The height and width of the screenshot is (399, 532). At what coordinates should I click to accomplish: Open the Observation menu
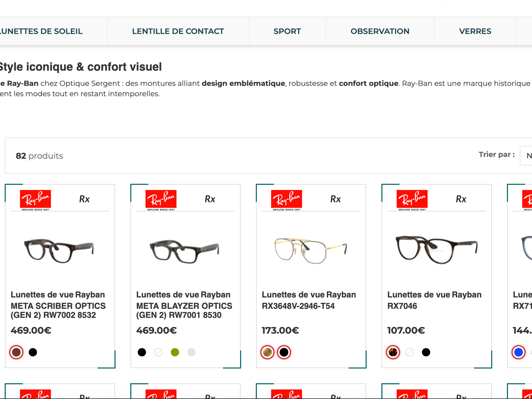pyautogui.click(x=380, y=31)
